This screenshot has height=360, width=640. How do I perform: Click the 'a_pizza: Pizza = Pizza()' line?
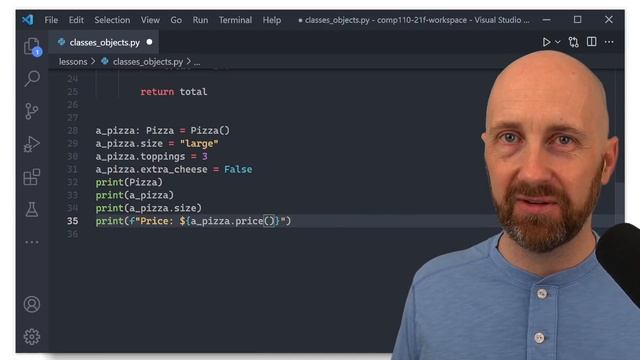tap(163, 131)
